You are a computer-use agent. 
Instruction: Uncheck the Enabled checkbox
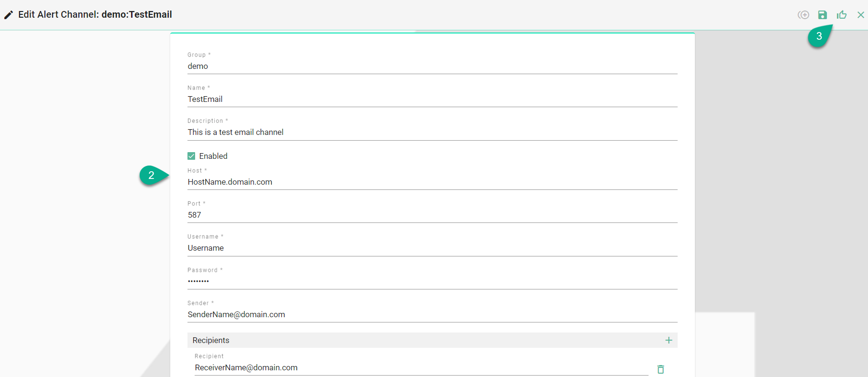click(191, 156)
